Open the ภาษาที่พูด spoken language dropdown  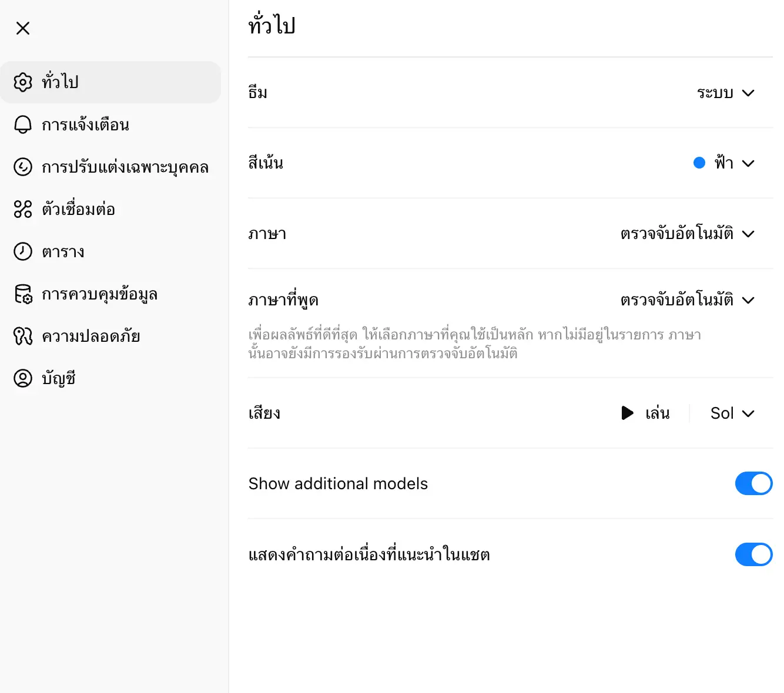(x=687, y=300)
